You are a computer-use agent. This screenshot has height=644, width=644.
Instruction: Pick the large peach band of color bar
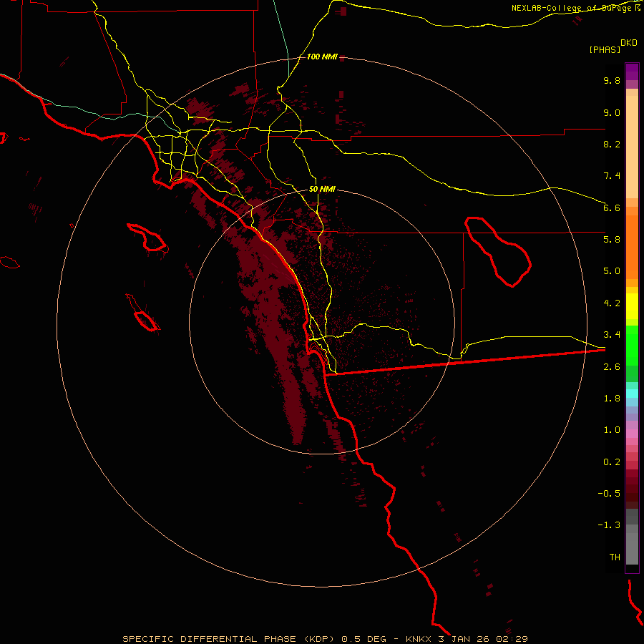(x=632, y=147)
